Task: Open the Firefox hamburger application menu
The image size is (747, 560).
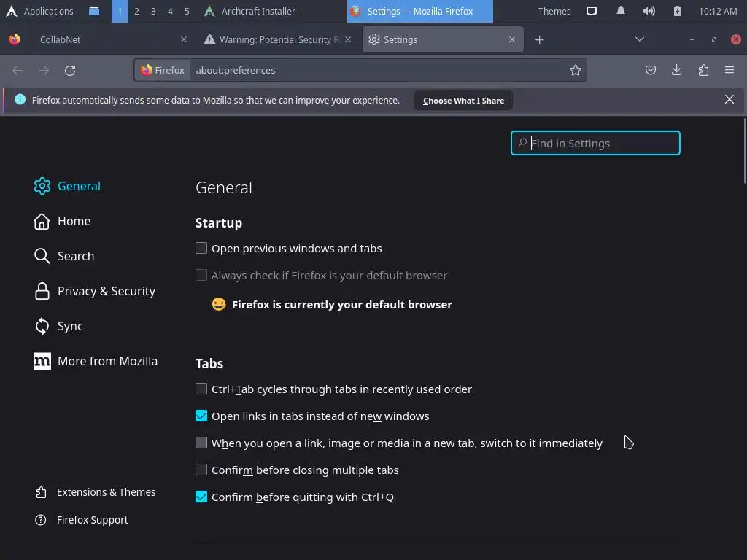Action: click(729, 70)
